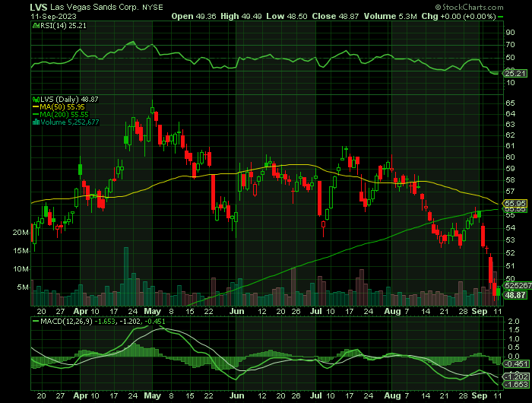Click the 70 level label on the RSI axis
532x403 pixels.
click(x=510, y=45)
